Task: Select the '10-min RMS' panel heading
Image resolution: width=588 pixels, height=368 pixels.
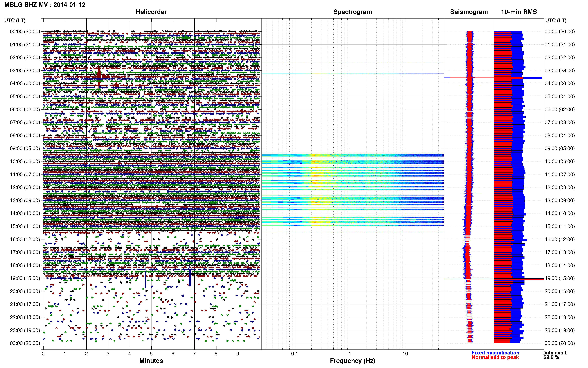Action: 519,12
